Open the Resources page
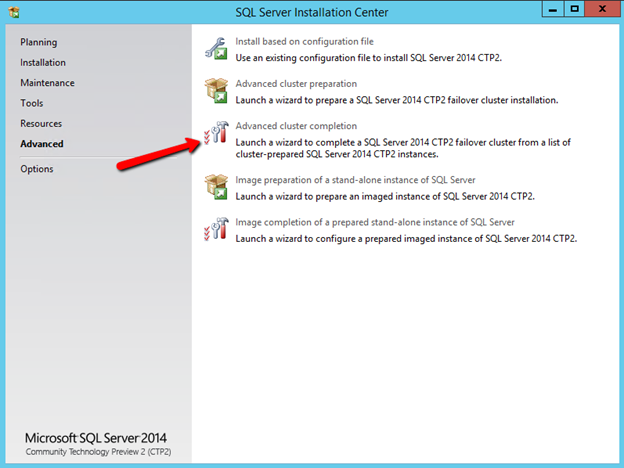624x468 pixels. (41, 124)
